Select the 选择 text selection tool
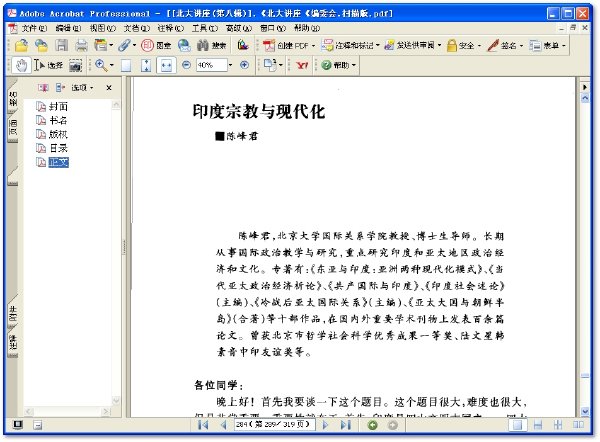Screen dimensions: 600x442 pos(48,65)
